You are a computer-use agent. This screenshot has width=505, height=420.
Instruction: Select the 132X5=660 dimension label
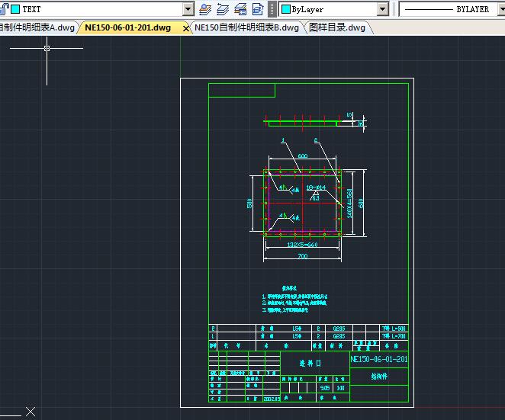coord(302,245)
